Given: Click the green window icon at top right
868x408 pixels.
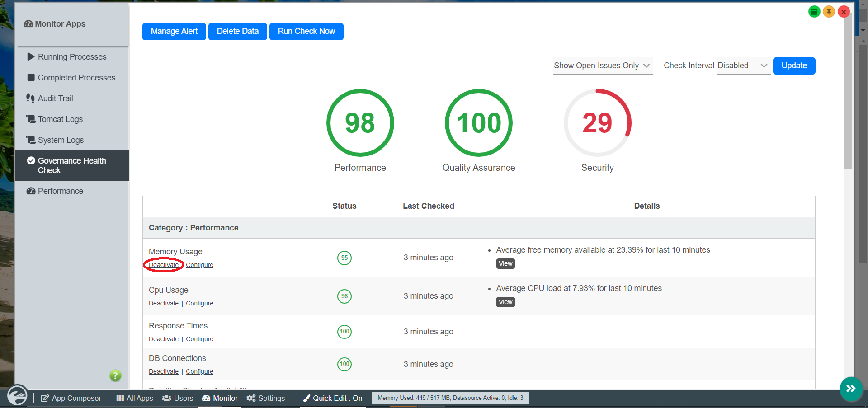Looking at the screenshot, I should coord(814,12).
